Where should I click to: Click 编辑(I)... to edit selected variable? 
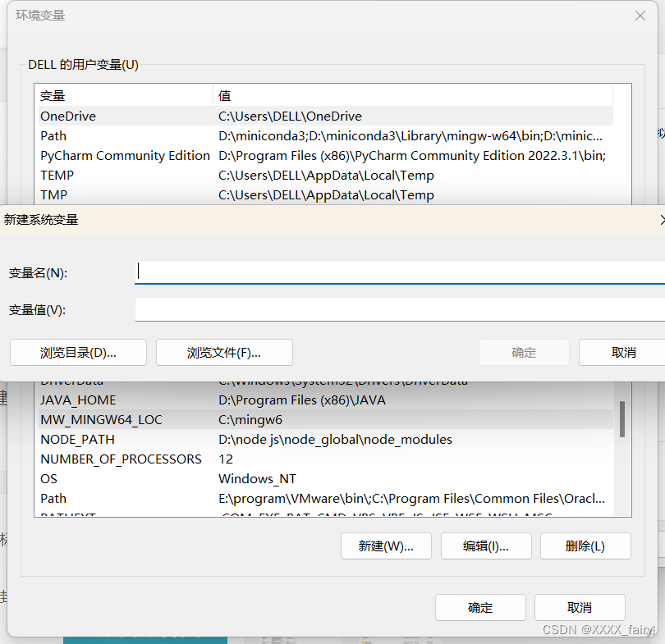click(x=486, y=546)
